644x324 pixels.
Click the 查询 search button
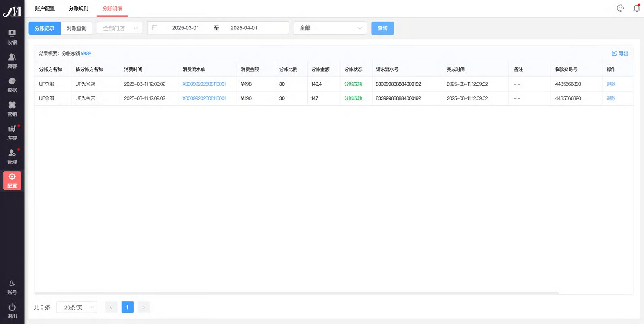[x=382, y=28]
